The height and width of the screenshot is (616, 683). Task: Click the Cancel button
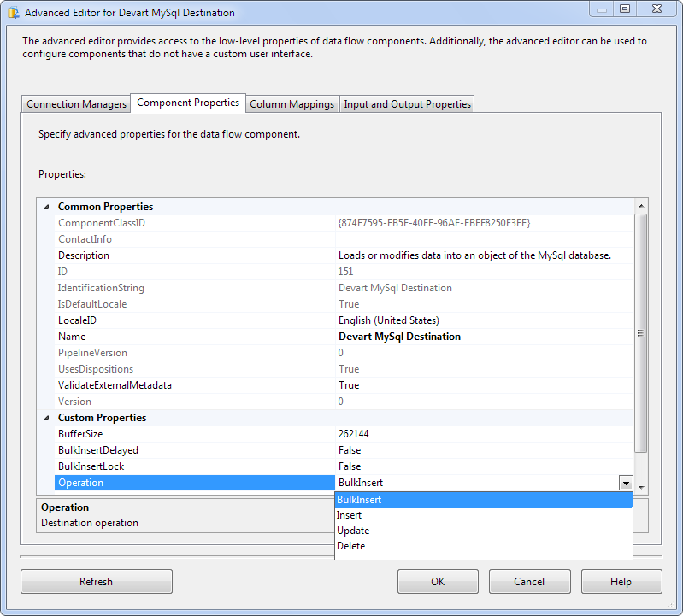pyautogui.click(x=529, y=582)
